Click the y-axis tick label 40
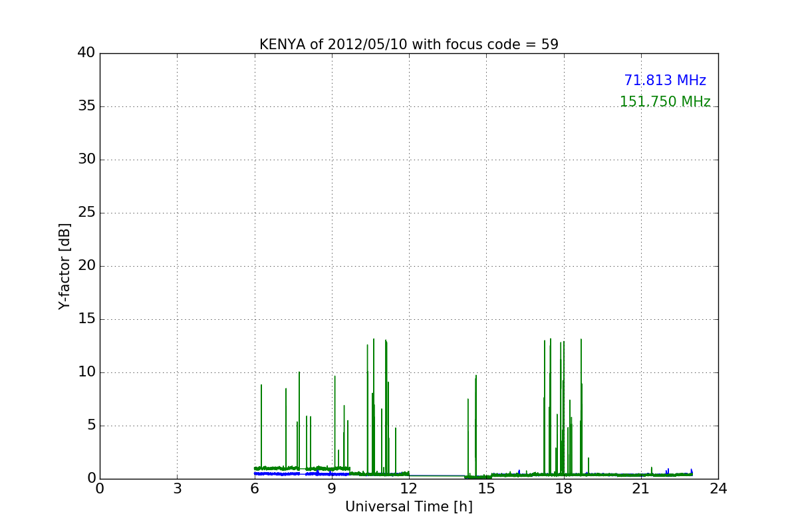This screenshot has height=532, width=798. pyautogui.click(x=86, y=53)
